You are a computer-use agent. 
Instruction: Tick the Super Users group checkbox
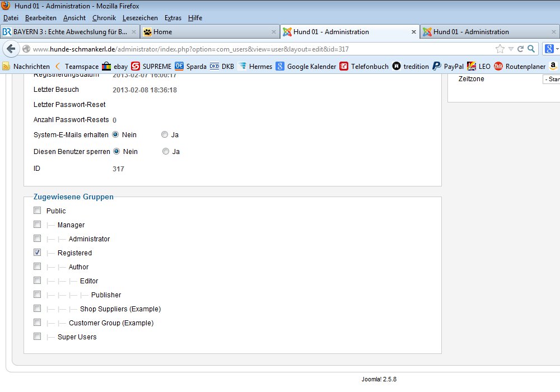tap(38, 337)
